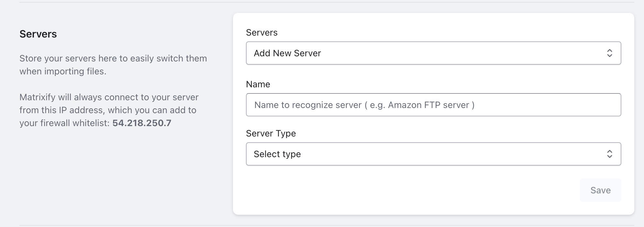
Task: Click the Servers label above the dropdown
Action: pyautogui.click(x=261, y=33)
